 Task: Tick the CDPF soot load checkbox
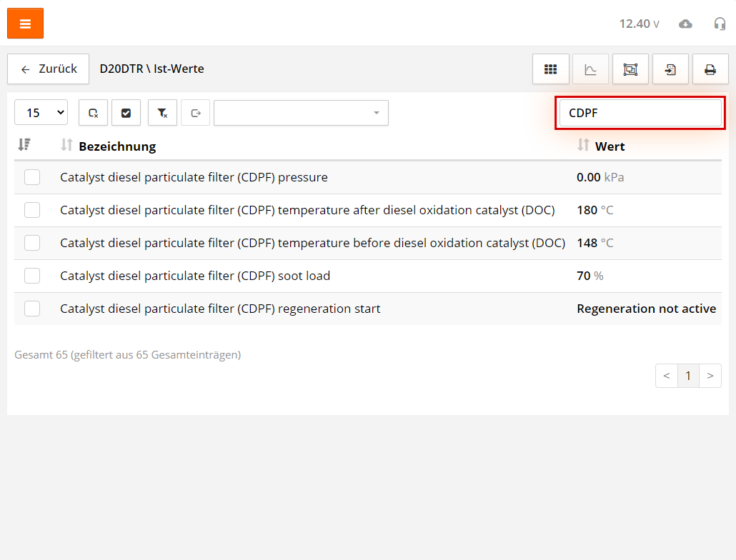[32, 276]
